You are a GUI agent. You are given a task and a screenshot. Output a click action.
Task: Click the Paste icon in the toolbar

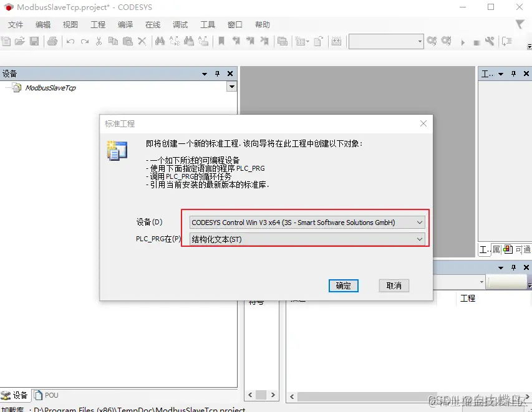coord(128,42)
